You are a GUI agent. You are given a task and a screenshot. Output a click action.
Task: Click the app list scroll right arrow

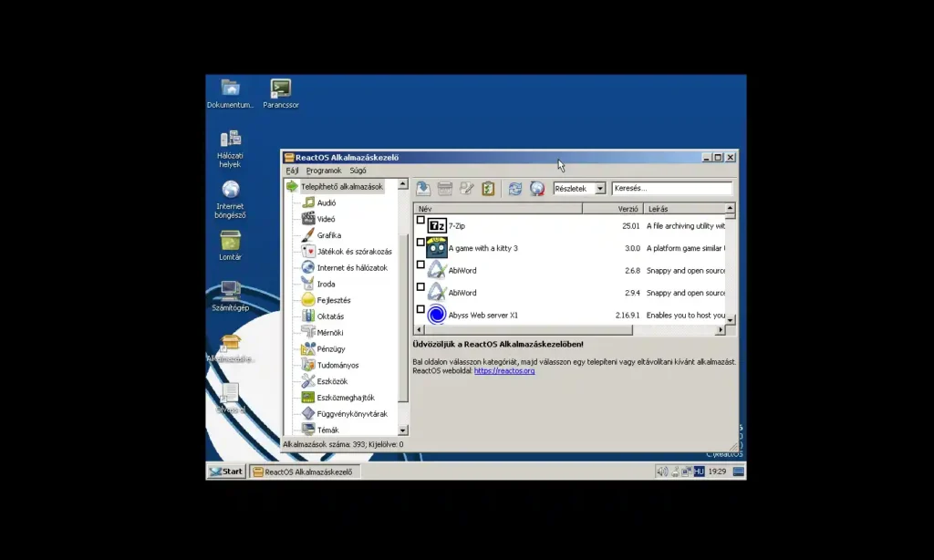(x=721, y=329)
